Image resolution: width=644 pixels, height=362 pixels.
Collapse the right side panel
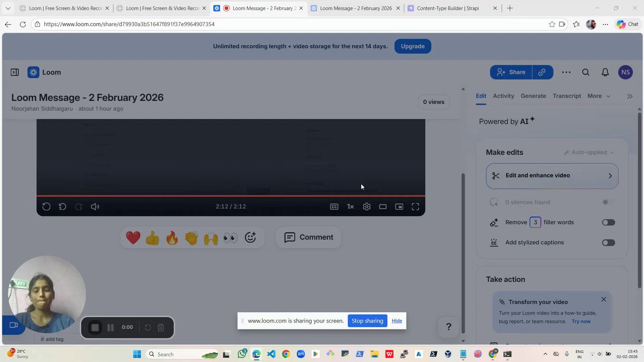(629, 96)
